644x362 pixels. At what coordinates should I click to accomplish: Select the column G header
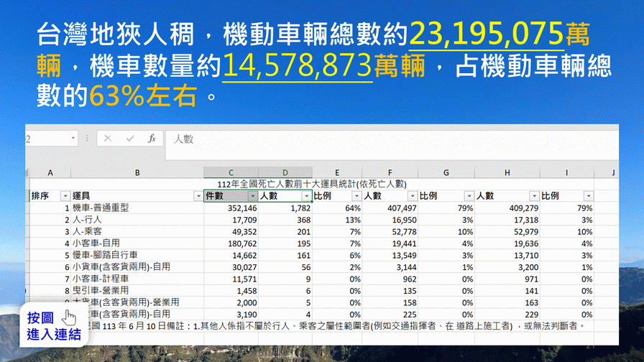coord(446,172)
